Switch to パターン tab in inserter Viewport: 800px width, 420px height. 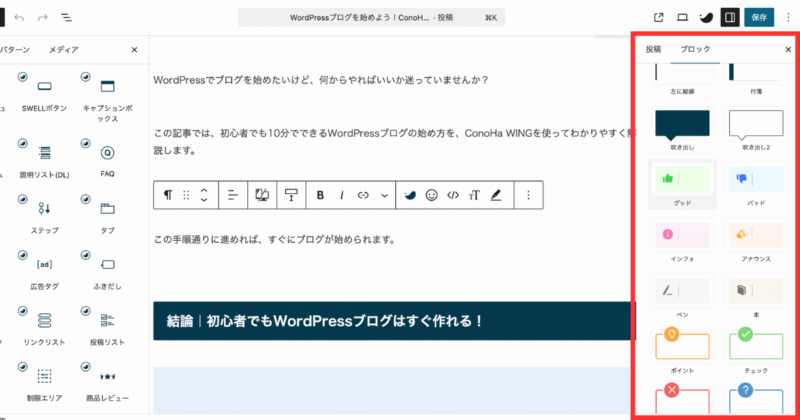click(15, 50)
